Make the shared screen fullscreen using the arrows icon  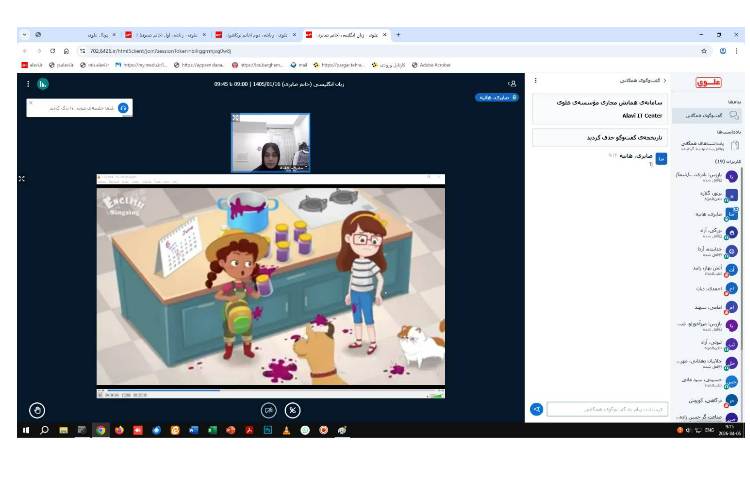pos(22,178)
